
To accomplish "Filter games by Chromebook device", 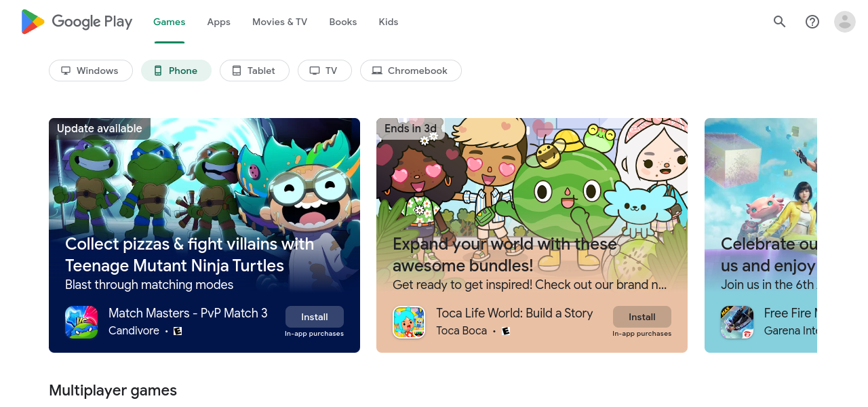I will tap(410, 71).
